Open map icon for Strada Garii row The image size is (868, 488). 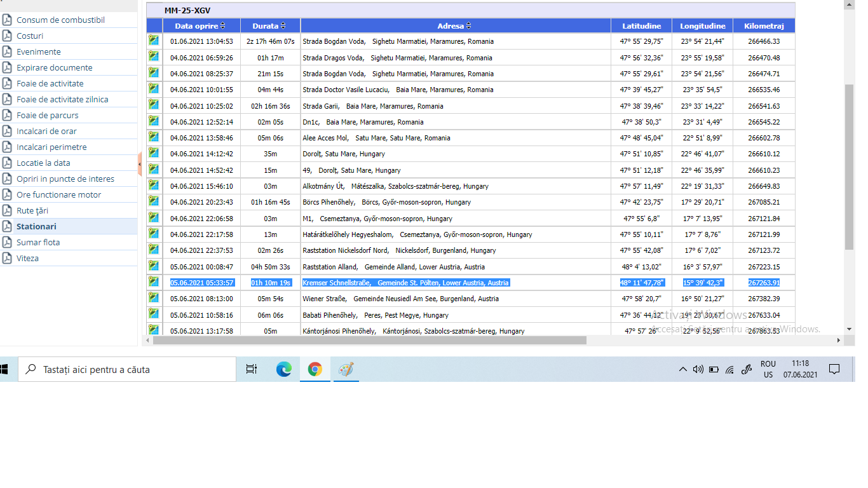point(154,104)
